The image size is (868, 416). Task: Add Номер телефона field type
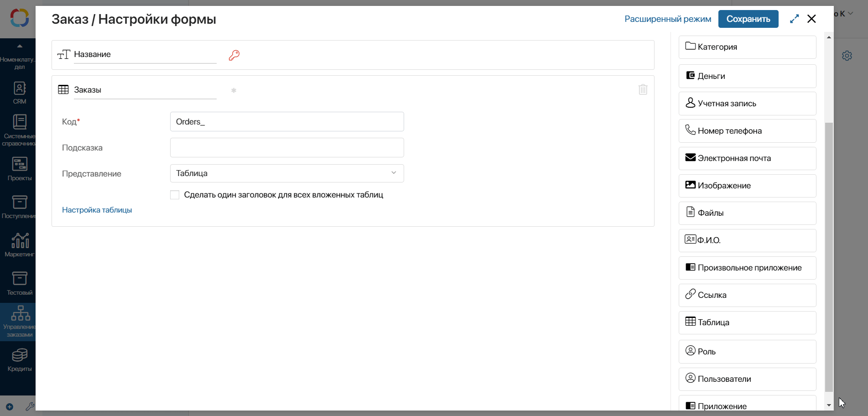point(747,131)
